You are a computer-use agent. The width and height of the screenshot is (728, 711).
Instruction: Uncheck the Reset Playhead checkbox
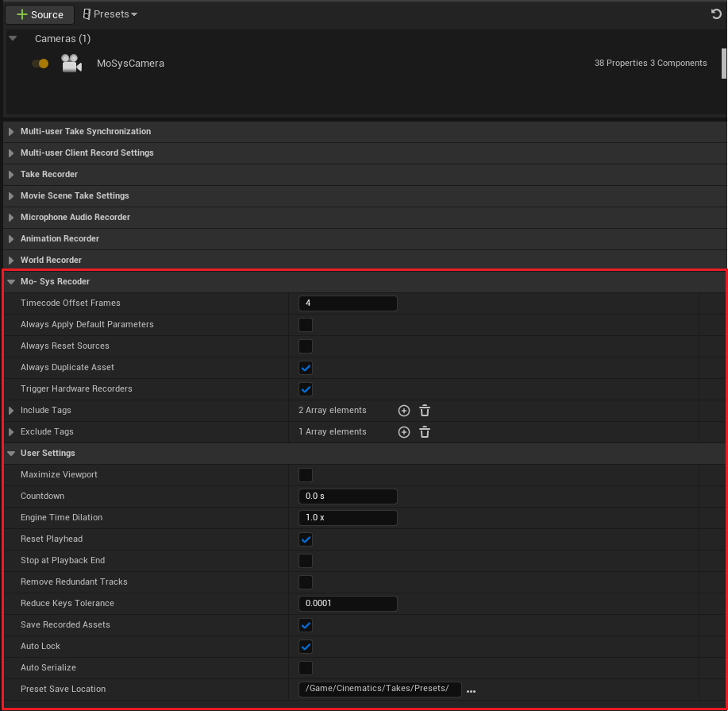click(306, 539)
